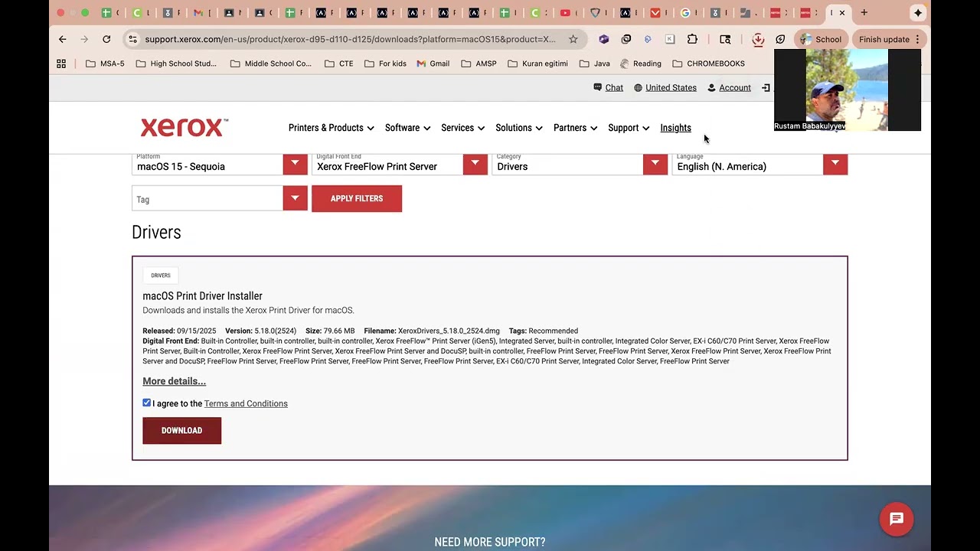The width and height of the screenshot is (980, 551).
Task: Bookmark this page with the star icon
Action: coord(573,39)
